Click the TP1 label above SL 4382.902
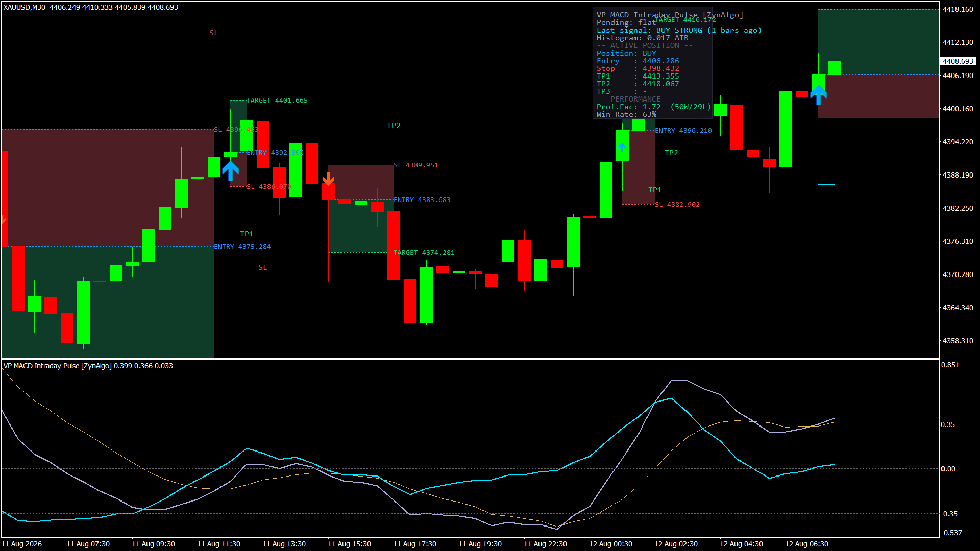Screen dimensions: 980x551 [x=655, y=190]
